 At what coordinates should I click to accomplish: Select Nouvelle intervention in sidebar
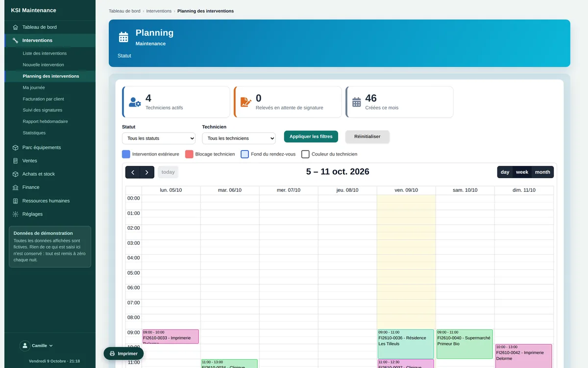[x=43, y=65]
